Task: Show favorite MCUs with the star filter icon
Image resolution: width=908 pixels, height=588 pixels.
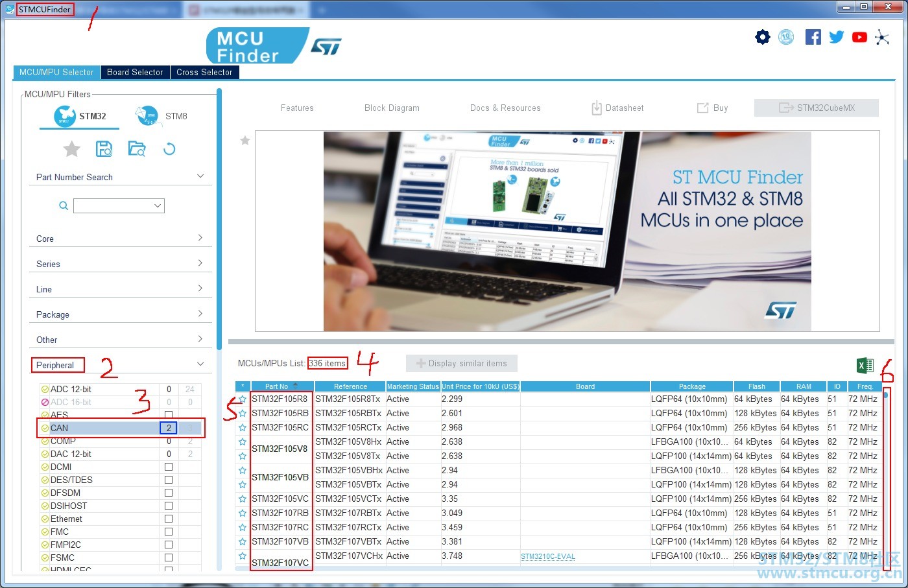Action: (x=71, y=149)
